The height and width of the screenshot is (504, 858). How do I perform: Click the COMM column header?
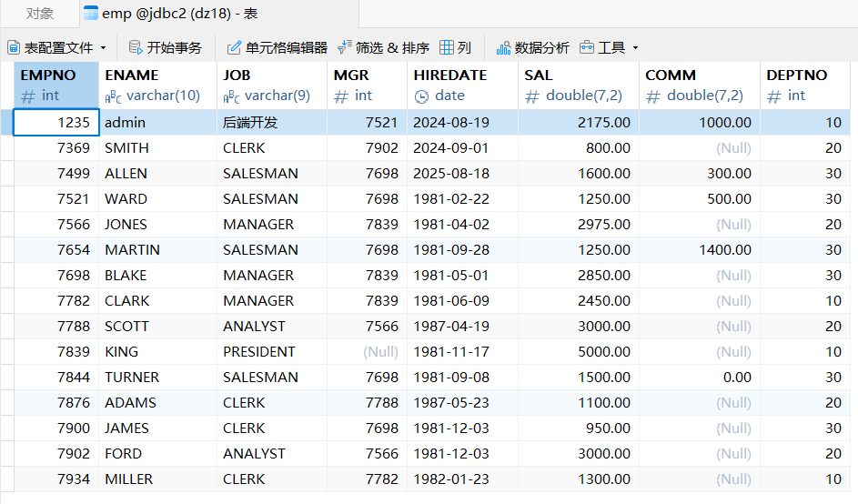[x=700, y=85]
